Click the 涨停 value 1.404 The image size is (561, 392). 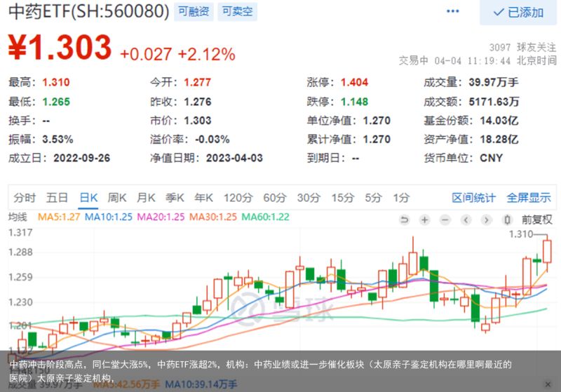pos(354,82)
